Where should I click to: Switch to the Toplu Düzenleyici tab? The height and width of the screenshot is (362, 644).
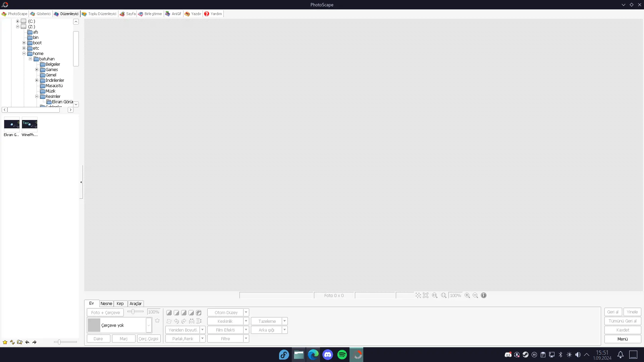tap(99, 14)
